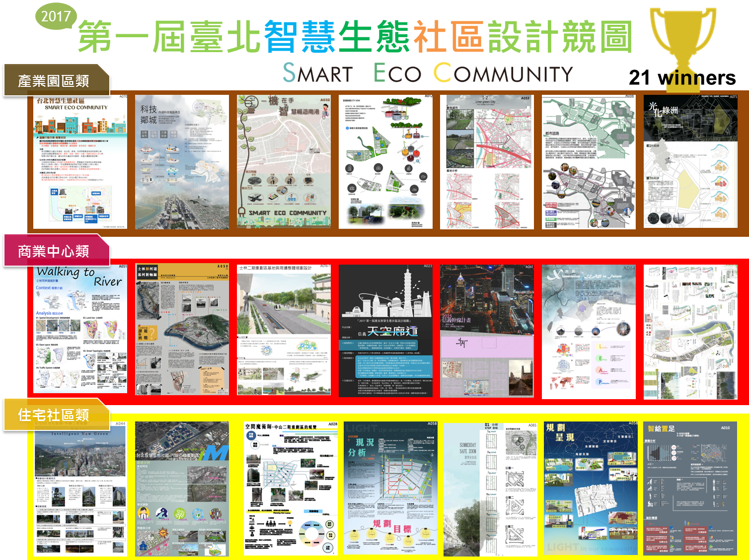This screenshot has width=749, height=560.
Task: Open the 光化綠洲 dark poster
Action: [x=690, y=162]
